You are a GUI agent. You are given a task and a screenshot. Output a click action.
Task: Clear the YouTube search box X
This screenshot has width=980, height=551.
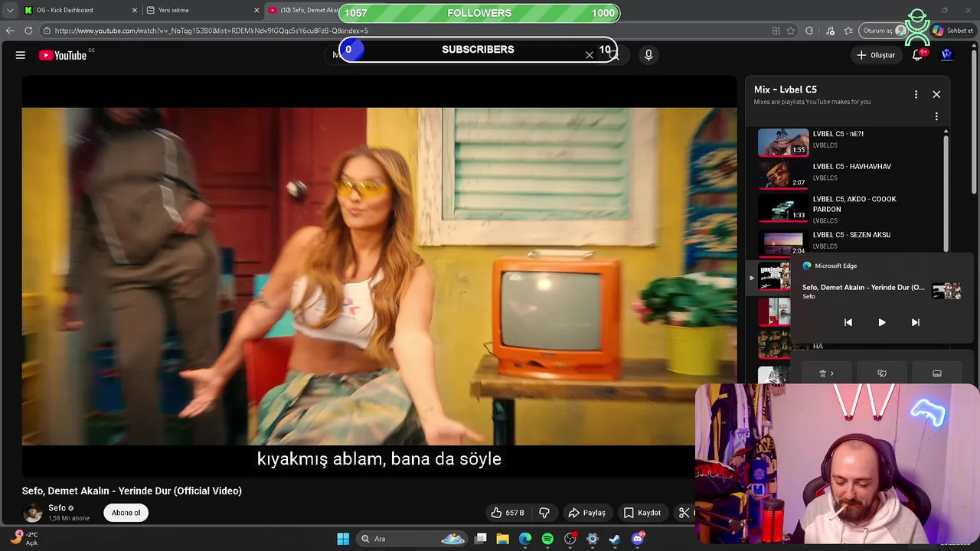click(590, 55)
